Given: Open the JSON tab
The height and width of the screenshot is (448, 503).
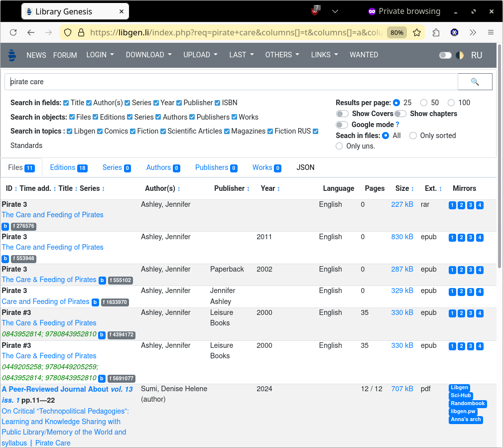Looking at the screenshot, I should pyautogui.click(x=305, y=168).
